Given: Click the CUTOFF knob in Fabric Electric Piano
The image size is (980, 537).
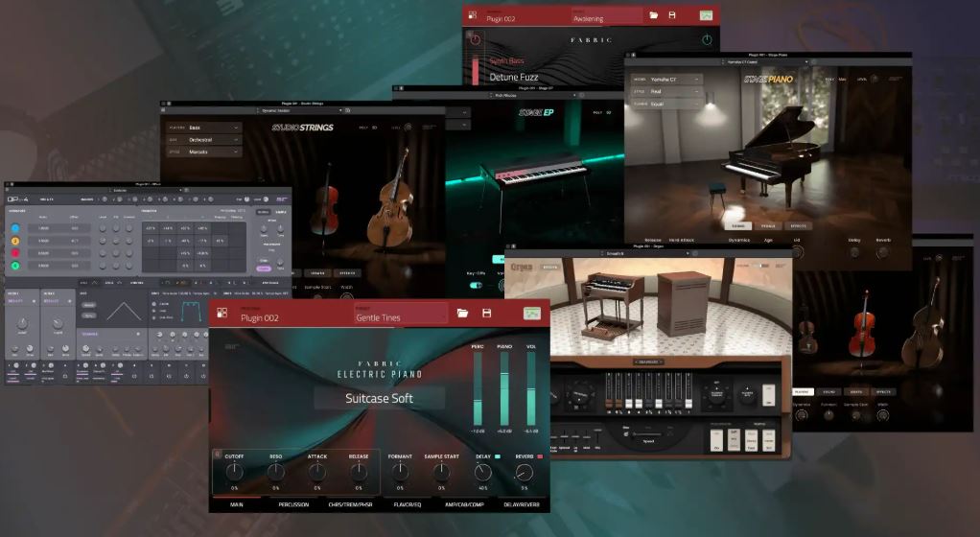Looking at the screenshot, I should coord(234,472).
